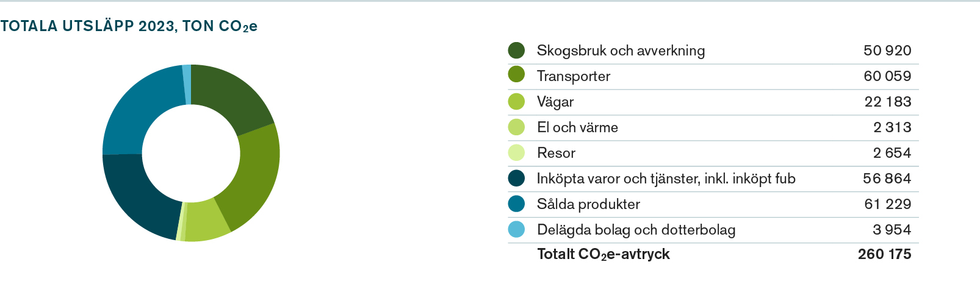Click the Totalt CO2e-avtryck row label

click(x=603, y=254)
